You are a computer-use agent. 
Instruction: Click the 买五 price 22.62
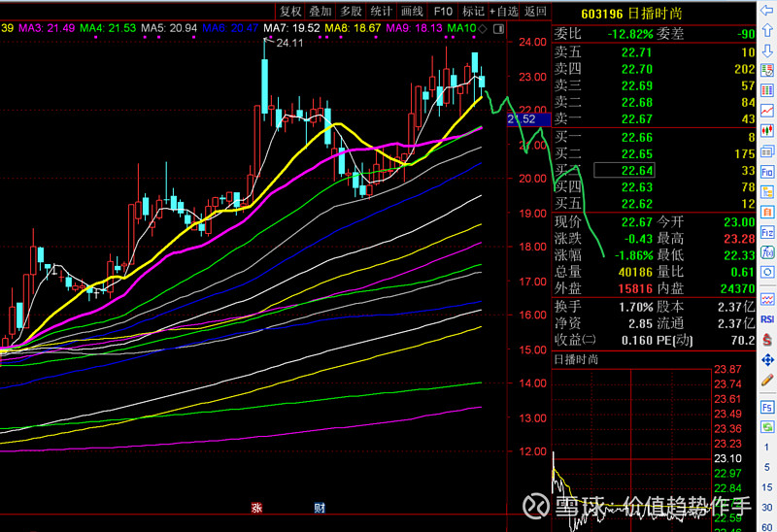click(637, 204)
